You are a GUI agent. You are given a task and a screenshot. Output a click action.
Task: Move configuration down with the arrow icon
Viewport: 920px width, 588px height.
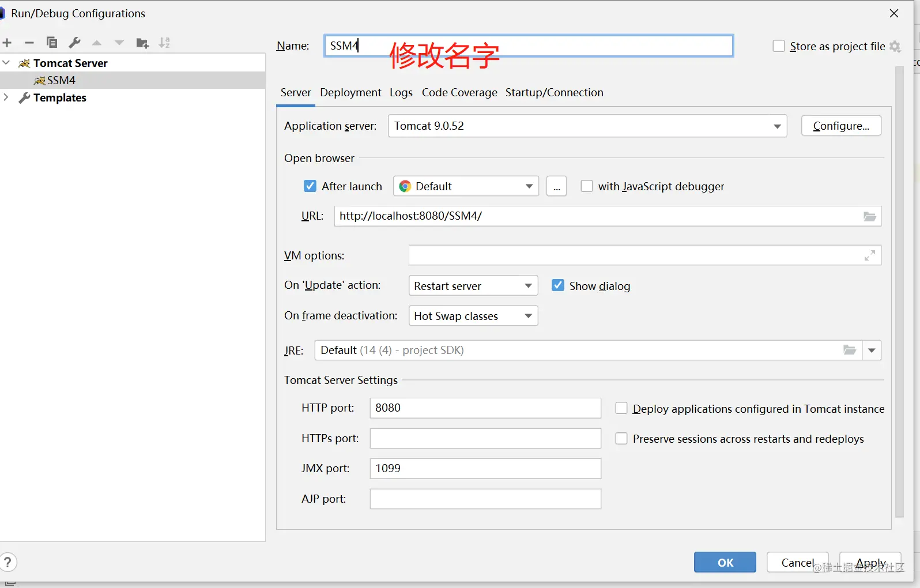click(x=119, y=43)
